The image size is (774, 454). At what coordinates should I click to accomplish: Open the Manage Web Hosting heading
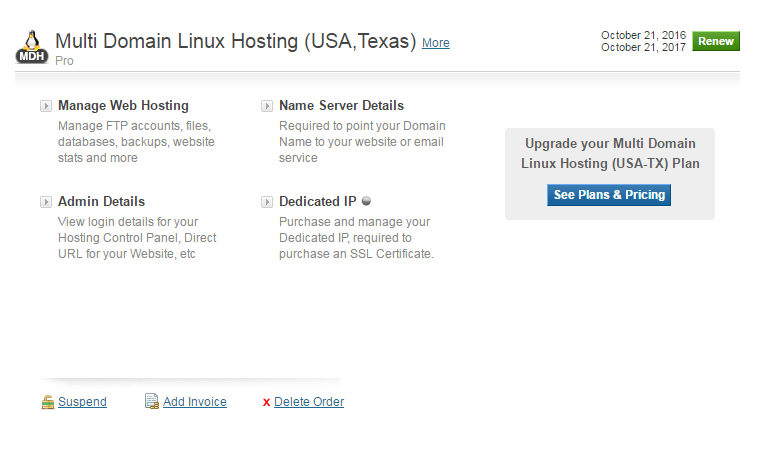click(x=123, y=105)
